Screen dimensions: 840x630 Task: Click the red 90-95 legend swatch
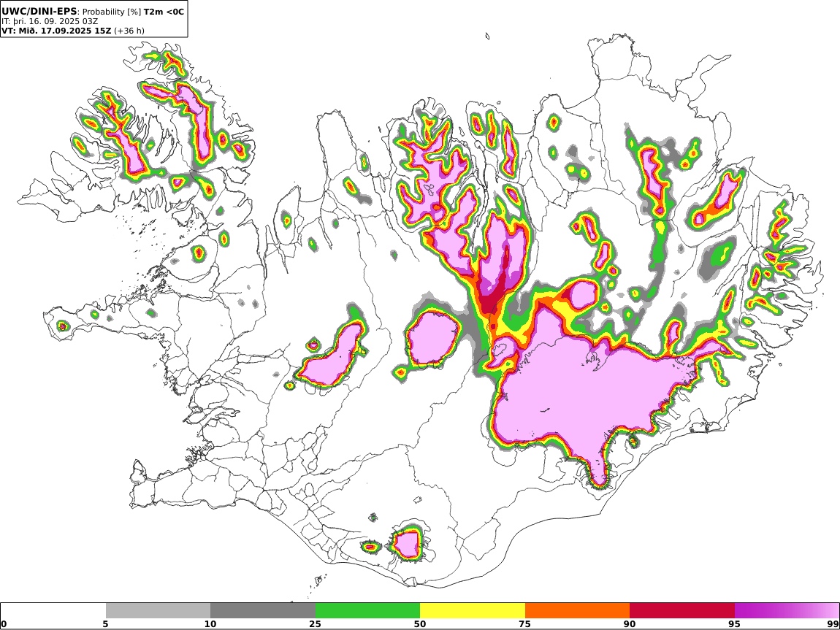pyautogui.click(x=682, y=611)
